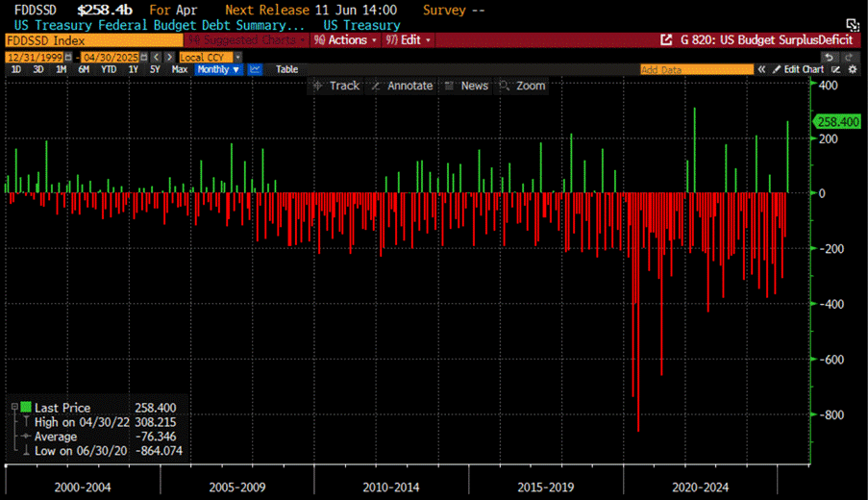The image size is (868, 500).
Task: Click the annotation pencil icon beside Edit Chart
Action: (x=836, y=69)
